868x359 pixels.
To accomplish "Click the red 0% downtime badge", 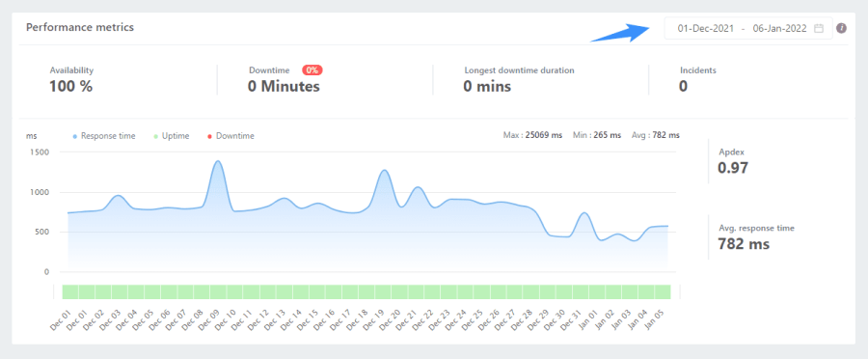I will pyautogui.click(x=312, y=70).
